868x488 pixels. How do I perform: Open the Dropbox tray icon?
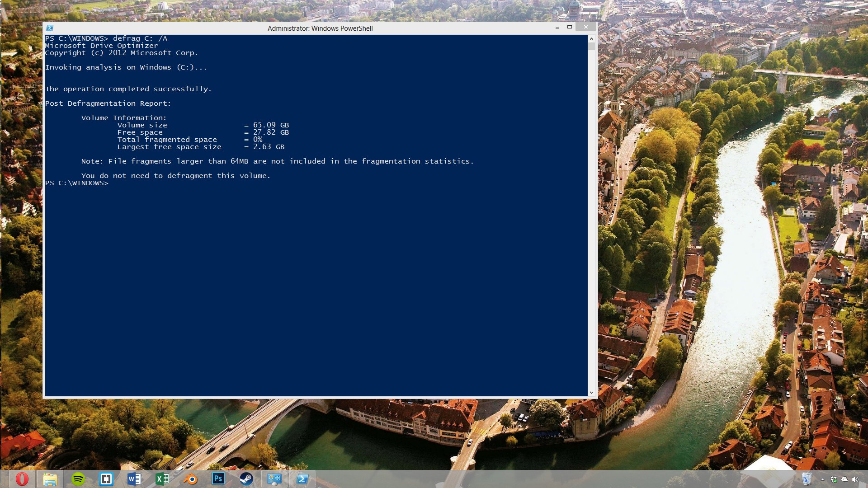(834, 479)
